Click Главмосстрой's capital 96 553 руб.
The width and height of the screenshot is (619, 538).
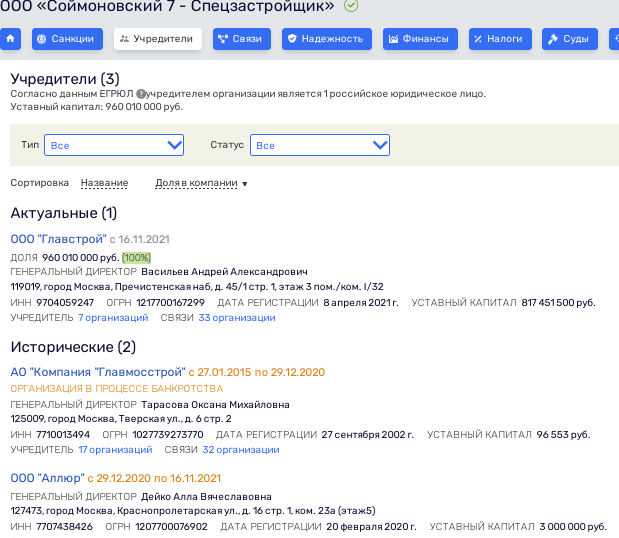click(x=563, y=435)
